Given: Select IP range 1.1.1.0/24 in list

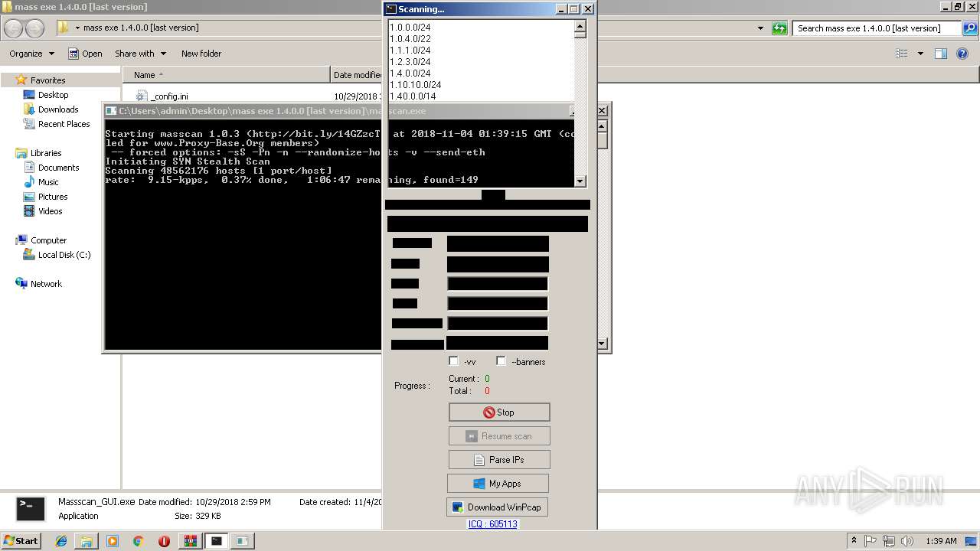Looking at the screenshot, I should pyautogui.click(x=410, y=51).
